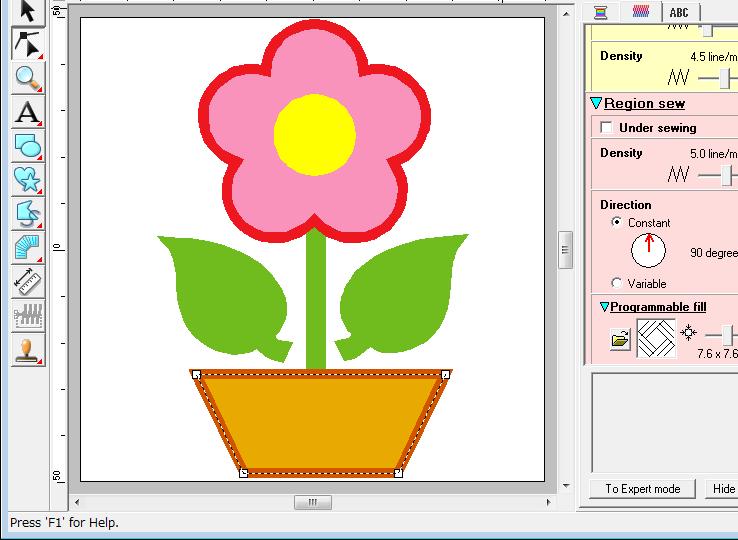The height and width of the screenshot is (540, 738).
Task: Click the pot's bottom-left selection handle
Action: [243, 473]
